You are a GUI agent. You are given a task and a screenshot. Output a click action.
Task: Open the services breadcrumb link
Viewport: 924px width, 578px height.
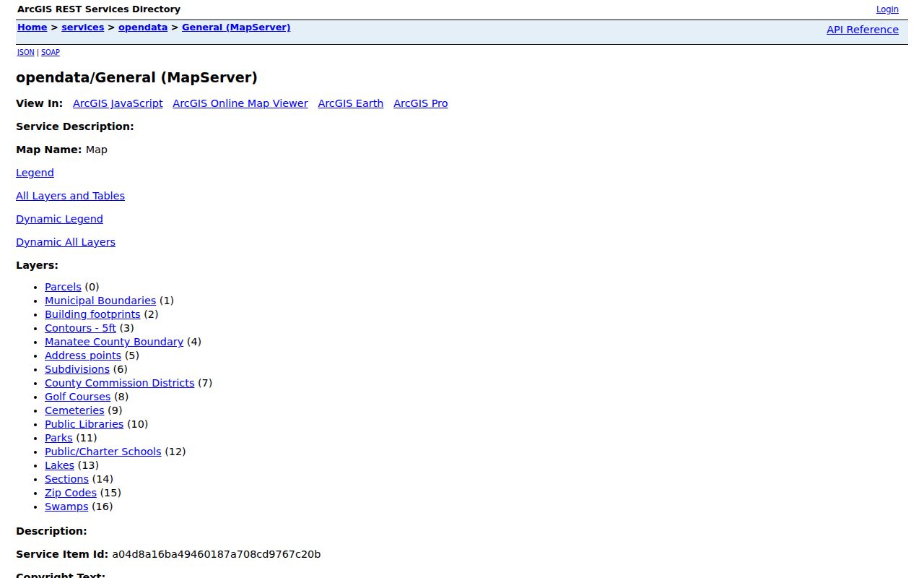[83, 27]
